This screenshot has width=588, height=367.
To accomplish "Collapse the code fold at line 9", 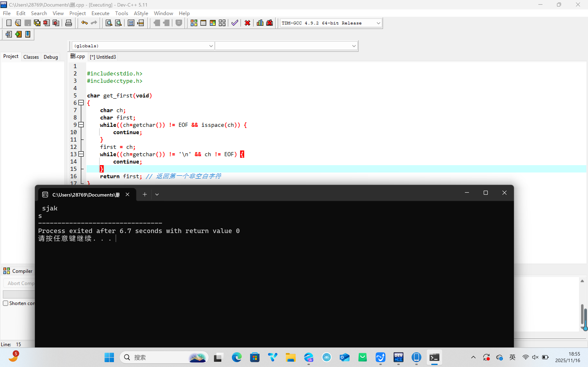I will point(81,125).
